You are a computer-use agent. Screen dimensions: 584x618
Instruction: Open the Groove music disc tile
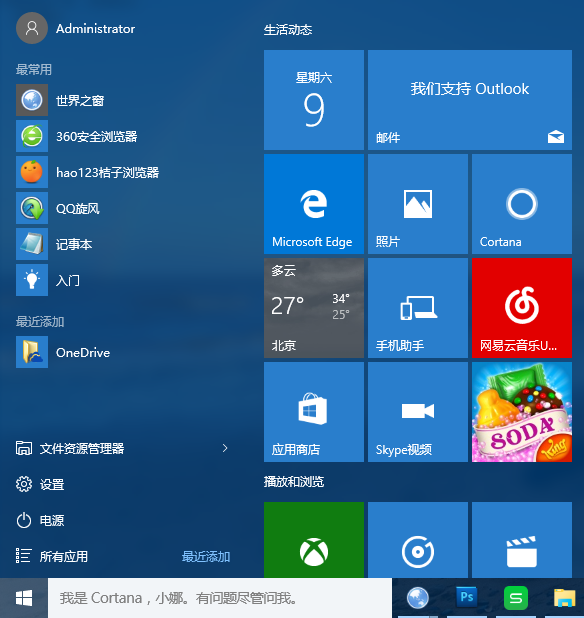tap(418, 540)
